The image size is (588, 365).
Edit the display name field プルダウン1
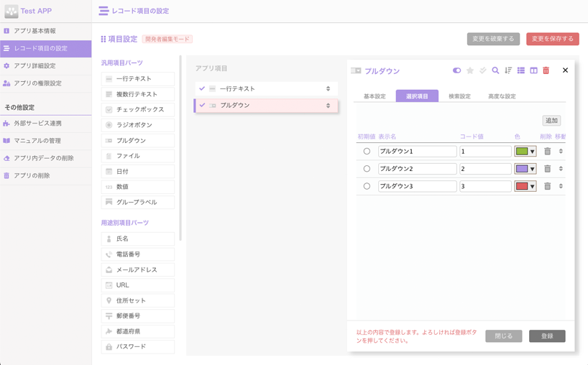click(x=418, y=151)
